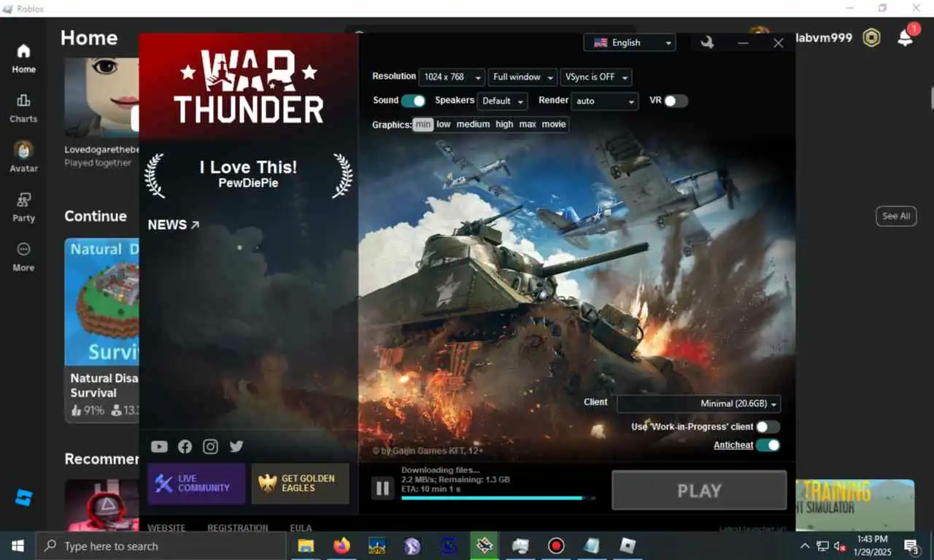Open Training Simulator game thumbnail in Roblox

pos(855,505)
